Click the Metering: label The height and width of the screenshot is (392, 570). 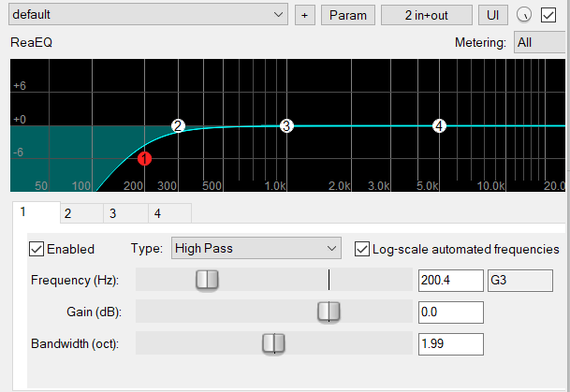[480, 43]
